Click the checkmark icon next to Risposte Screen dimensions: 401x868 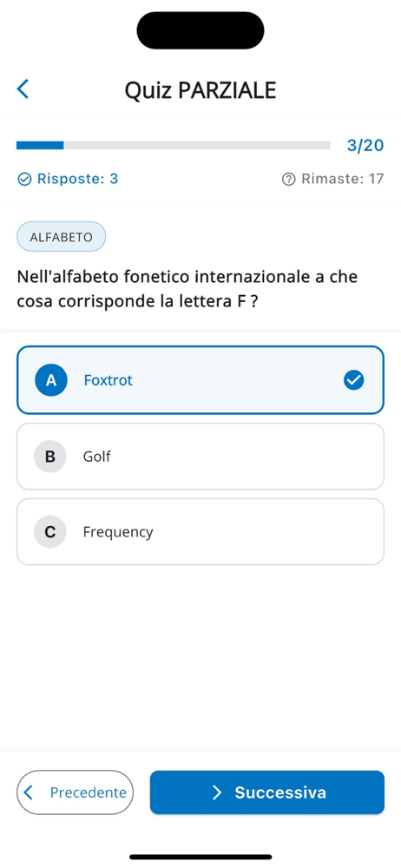coord(24,180)
